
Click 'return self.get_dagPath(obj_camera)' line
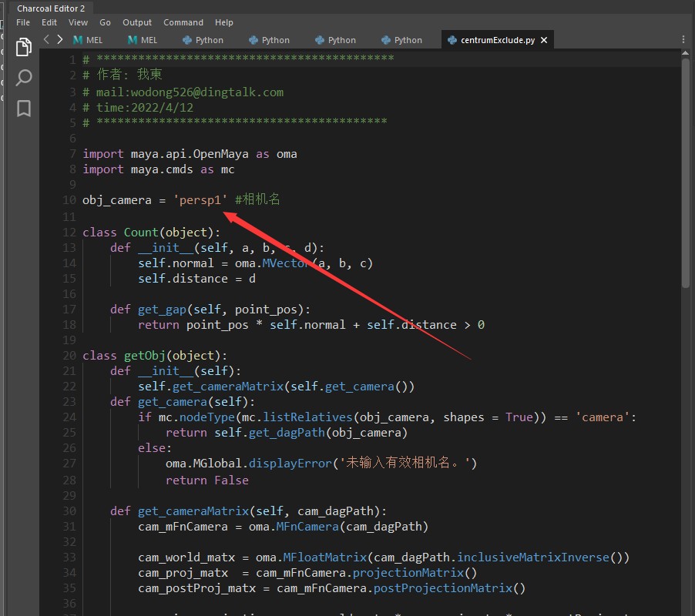coord(287,433)
